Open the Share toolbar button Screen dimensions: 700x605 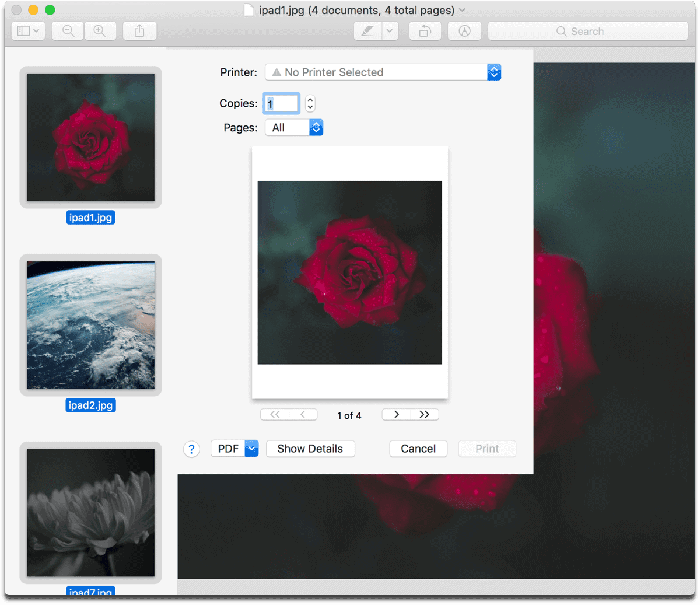point(139,31)
